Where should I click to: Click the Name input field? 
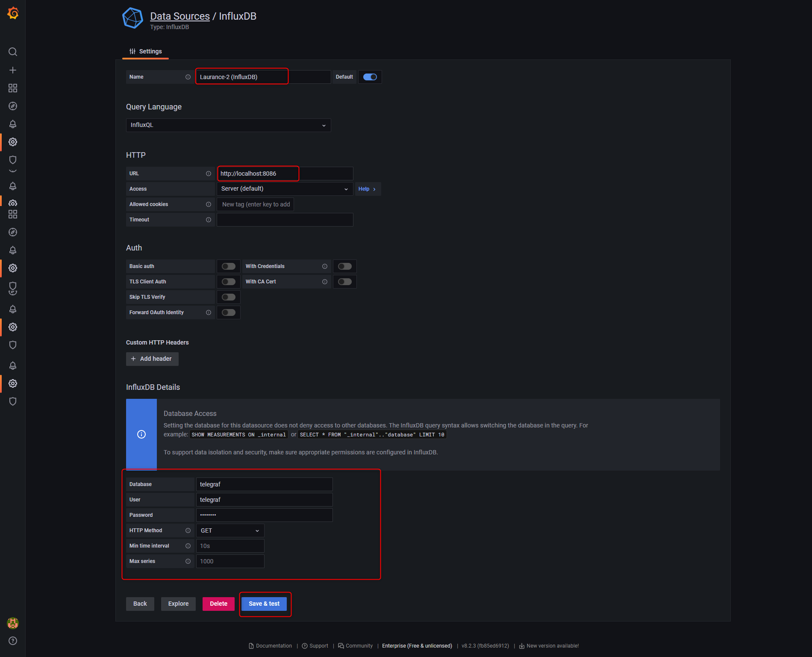coord(263,77)
